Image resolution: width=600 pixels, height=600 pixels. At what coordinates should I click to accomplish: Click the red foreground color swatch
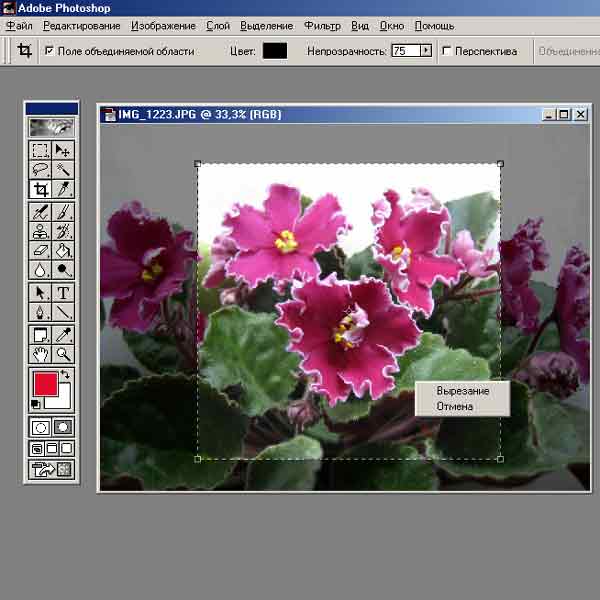click(x=46, y=384)
